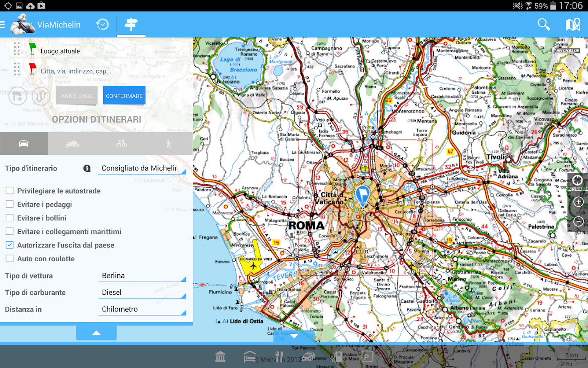Tap the green start flag icon
The image size is (588, 368).
32,49
